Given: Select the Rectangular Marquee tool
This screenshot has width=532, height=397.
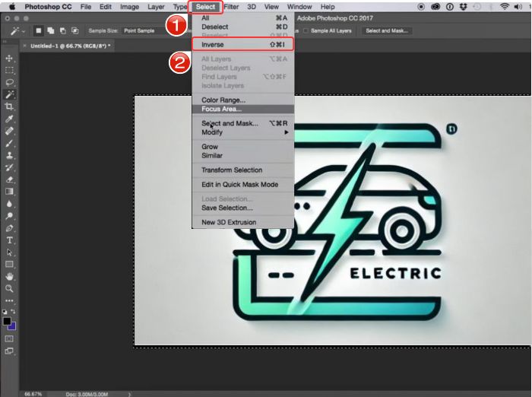Looking at the screenshot, I should [9, 70].
